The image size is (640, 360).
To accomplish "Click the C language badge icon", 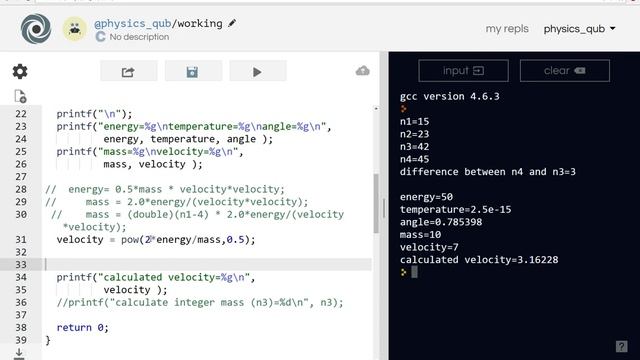I will [x=100, y=37].
